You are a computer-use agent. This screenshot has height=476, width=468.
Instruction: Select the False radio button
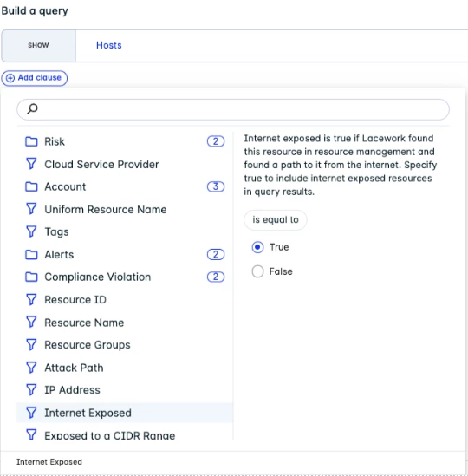[x=257, y=271]
